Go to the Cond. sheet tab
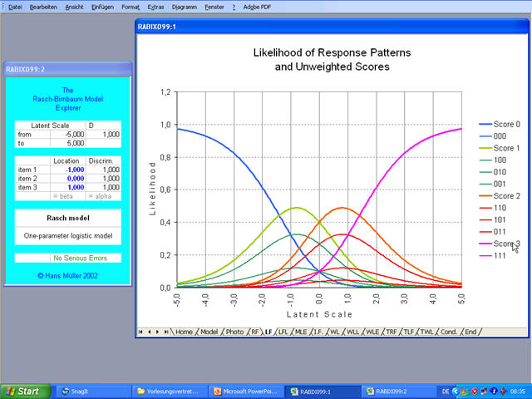This screenshot has width=532, height=399. pos(449,332)
